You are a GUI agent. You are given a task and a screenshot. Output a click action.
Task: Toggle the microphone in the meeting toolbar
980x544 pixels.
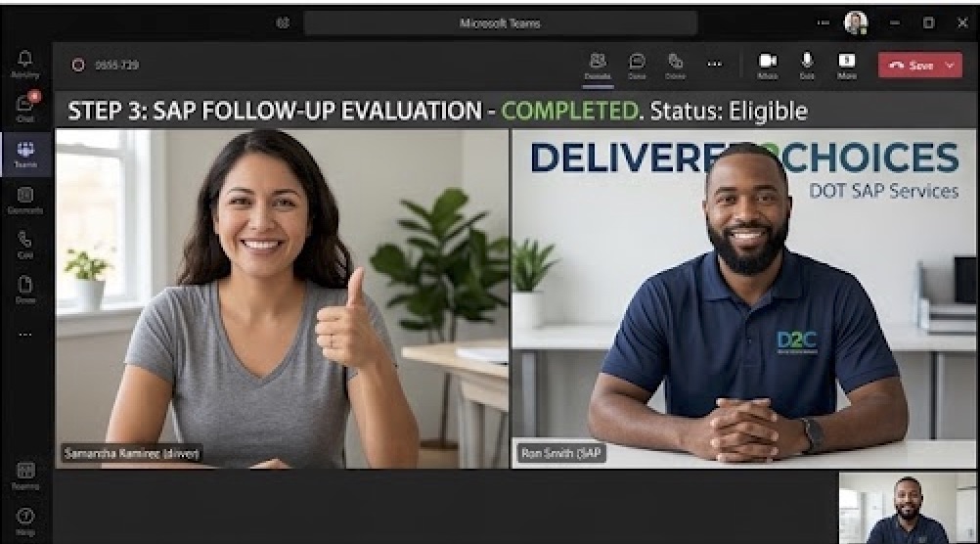[807, 66]
